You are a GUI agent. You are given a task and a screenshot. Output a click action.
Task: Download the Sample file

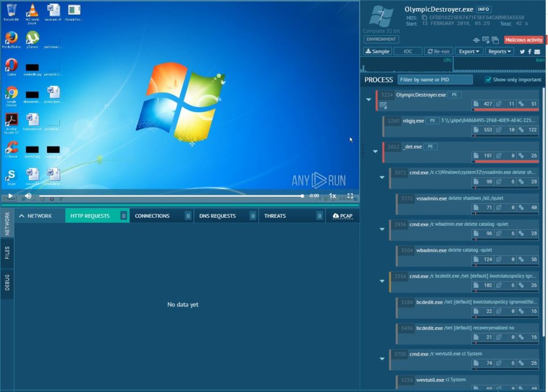pyautogui.click(x=377, y=51)
